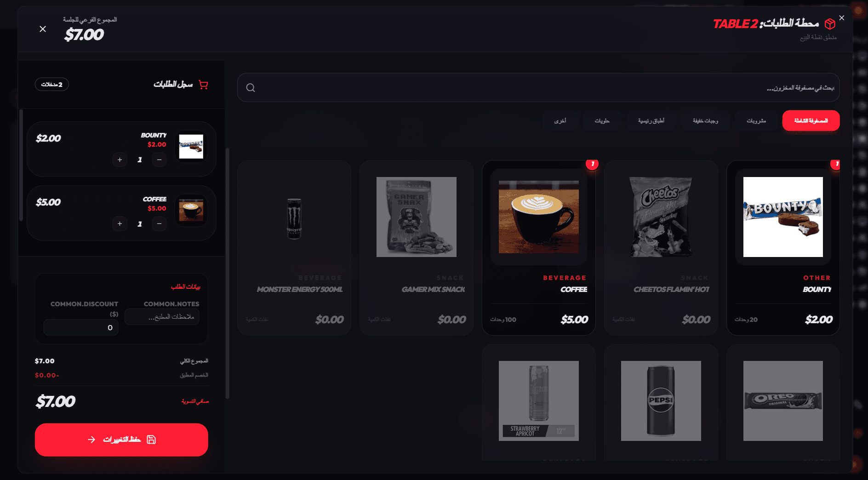
Task: Click the Pepsi can product image
Action: click(x=661, y=400)
